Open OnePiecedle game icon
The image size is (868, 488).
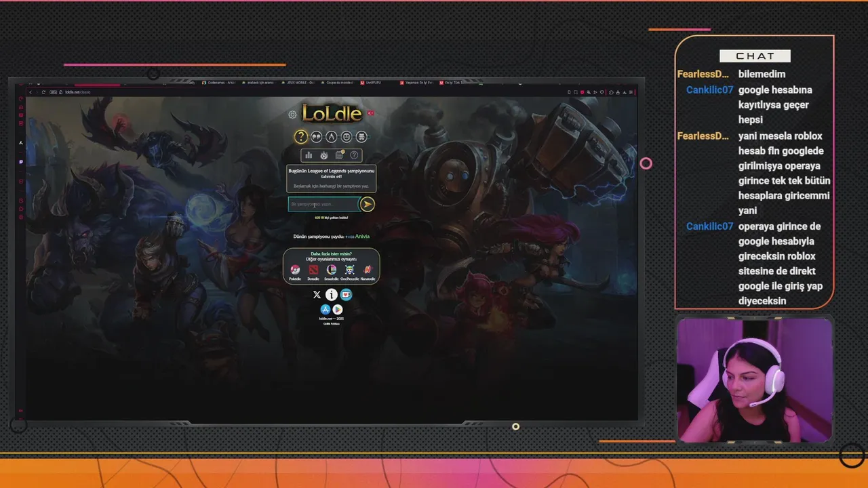click(350, 270)
